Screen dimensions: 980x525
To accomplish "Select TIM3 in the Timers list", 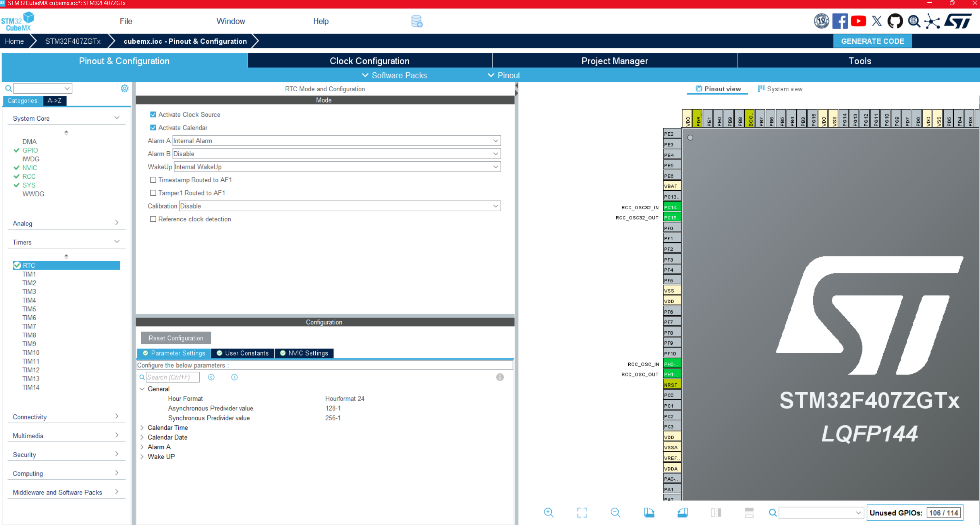I will pyautogui.click(x=29, y=291).
